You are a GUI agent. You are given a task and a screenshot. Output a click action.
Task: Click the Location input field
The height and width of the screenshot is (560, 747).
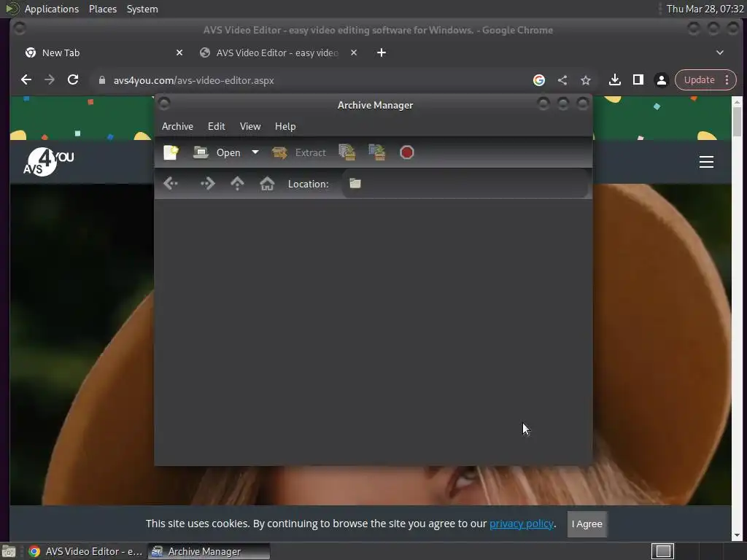point(465,183)
